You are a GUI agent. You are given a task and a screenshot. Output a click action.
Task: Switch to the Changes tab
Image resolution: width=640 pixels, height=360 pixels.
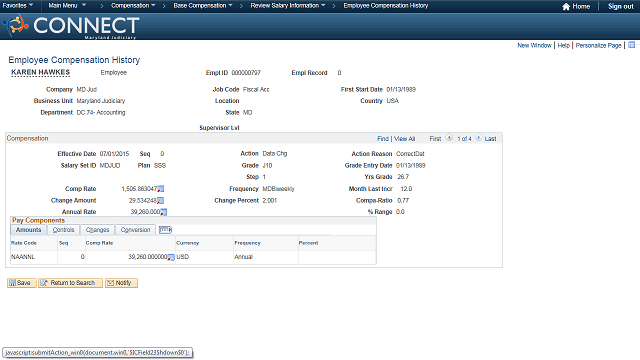click(x=98, y=230)
